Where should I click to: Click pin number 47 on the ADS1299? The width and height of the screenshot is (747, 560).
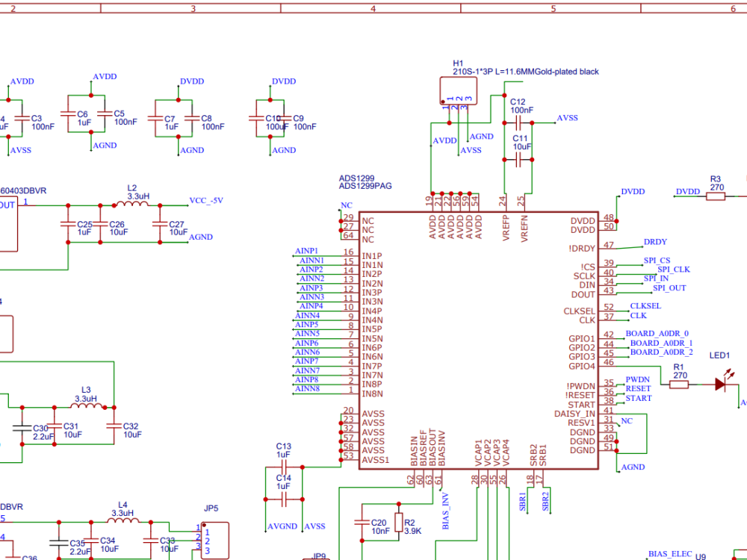(x=608, y=245)
